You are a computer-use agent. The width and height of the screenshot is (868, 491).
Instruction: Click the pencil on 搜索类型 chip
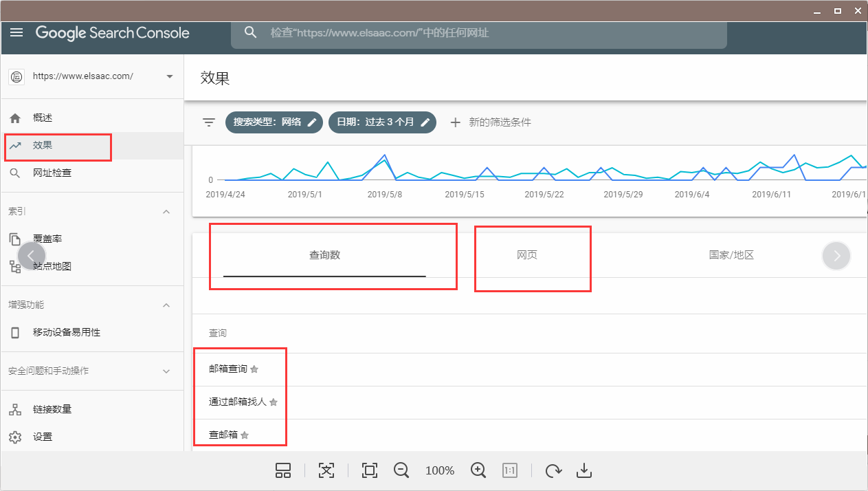(x=312, y=122)
